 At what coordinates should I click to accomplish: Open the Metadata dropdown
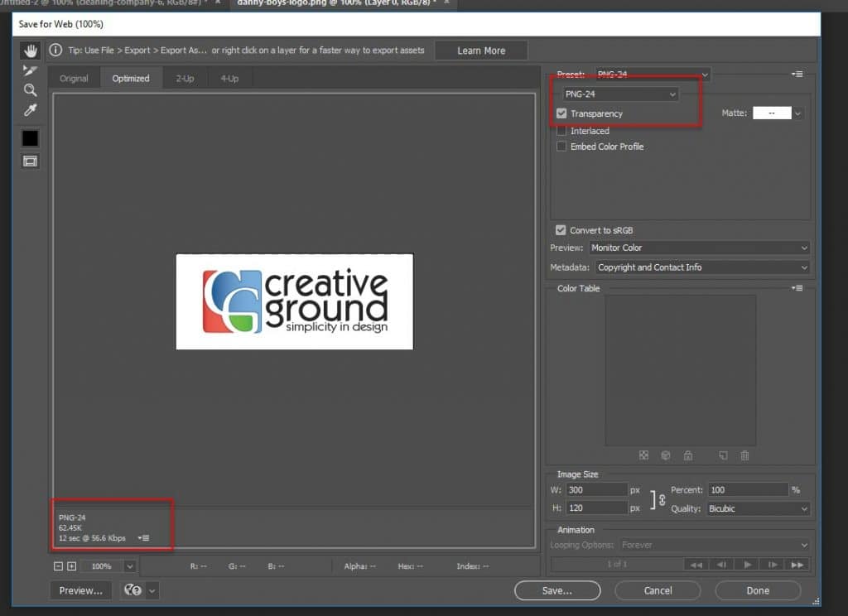703,267
